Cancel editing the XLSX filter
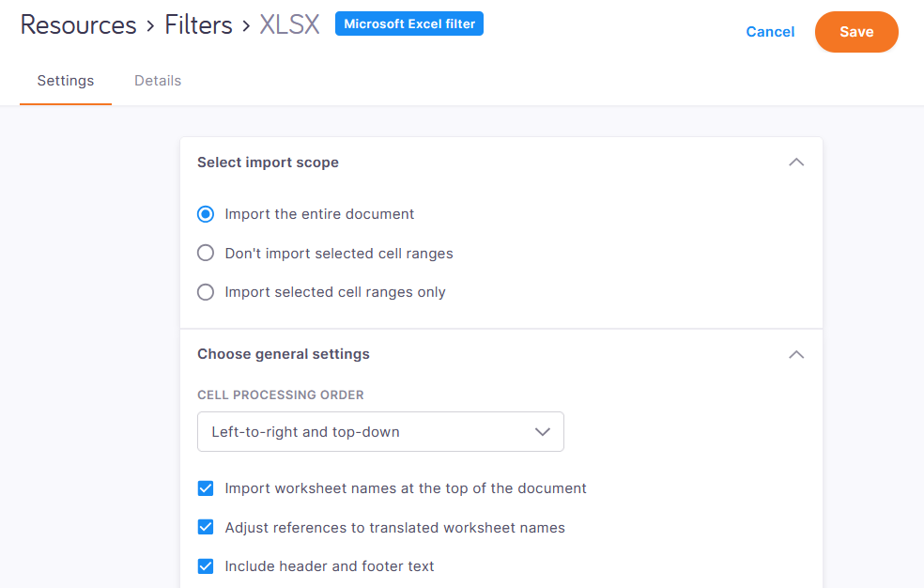 (x=770, y=32)
